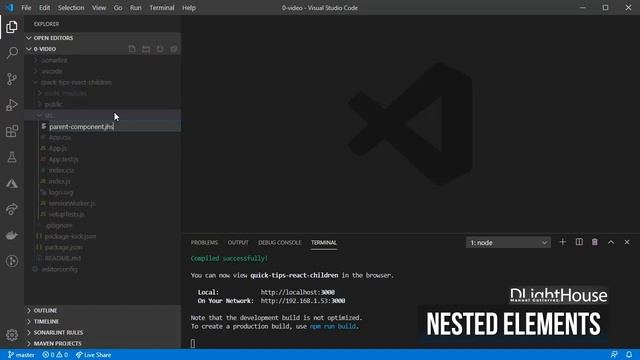
Task: Open the Manage gear in activity bar
Action: pyautogui.click(x=12, y=335)
